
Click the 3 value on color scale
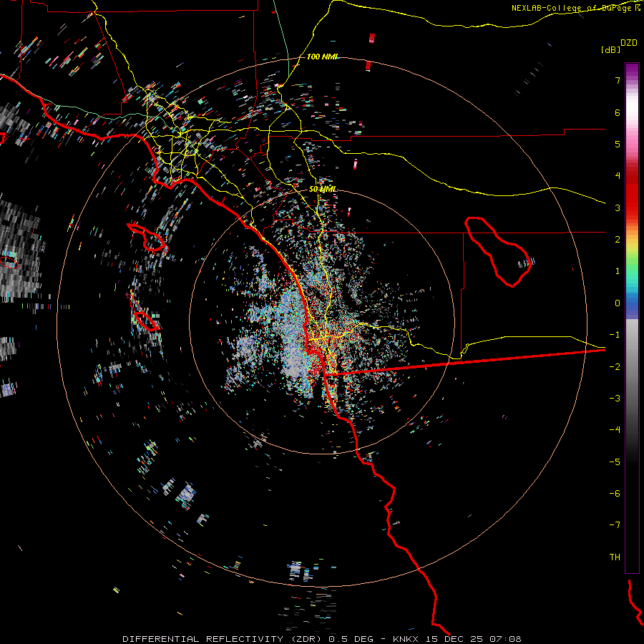[618, 208]
